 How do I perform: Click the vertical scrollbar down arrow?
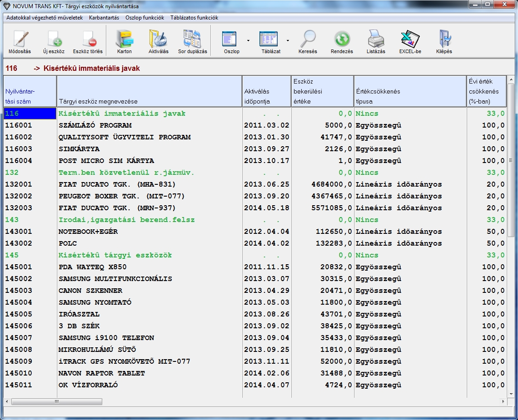pyautogui.click(x=511, y=394)
